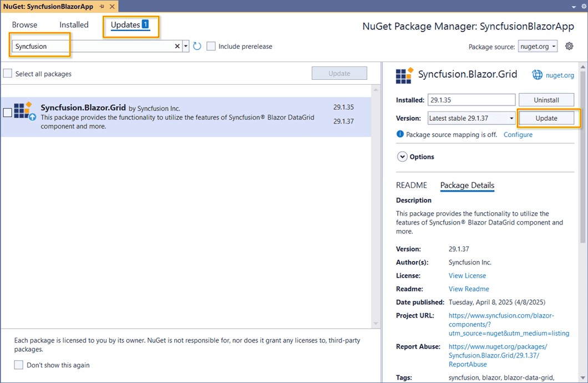Switch to the README tab
The width and height of the screenshot is (588, 383).
(411, 185)
